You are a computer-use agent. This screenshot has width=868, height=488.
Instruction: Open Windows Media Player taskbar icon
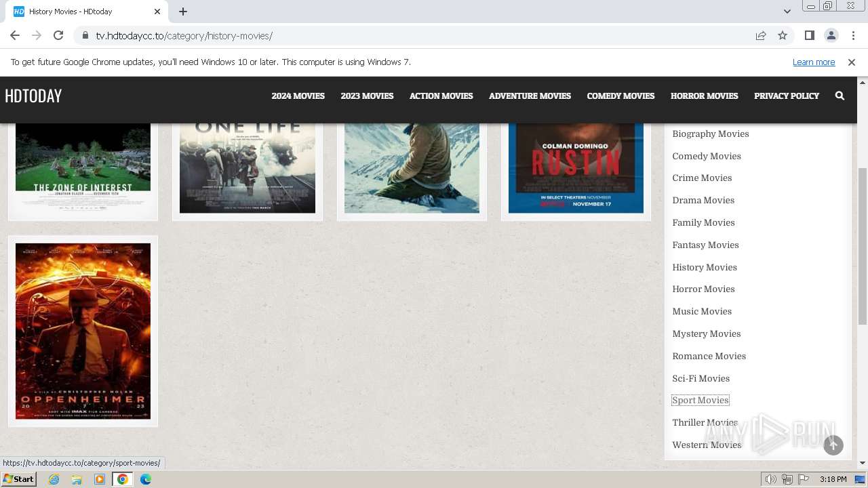100,479
